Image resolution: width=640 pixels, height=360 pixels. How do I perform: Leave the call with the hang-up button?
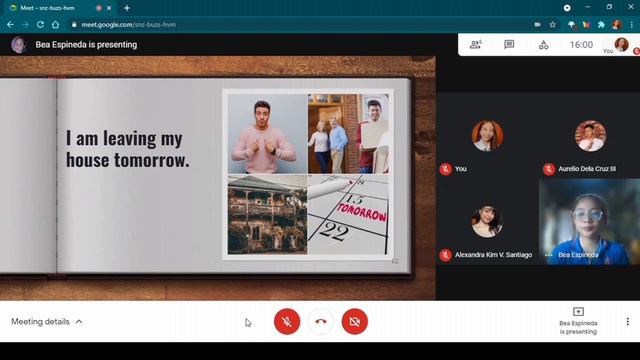click(321, 322)
